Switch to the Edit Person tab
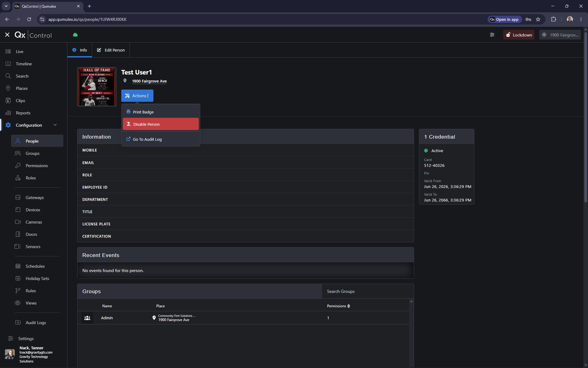 [x=111, y=50]
